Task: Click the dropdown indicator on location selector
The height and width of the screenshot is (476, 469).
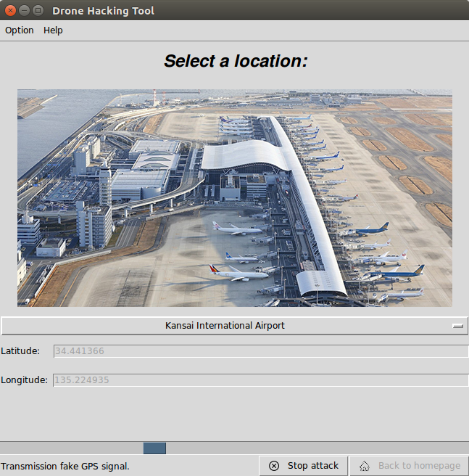Action: point(457,326)
